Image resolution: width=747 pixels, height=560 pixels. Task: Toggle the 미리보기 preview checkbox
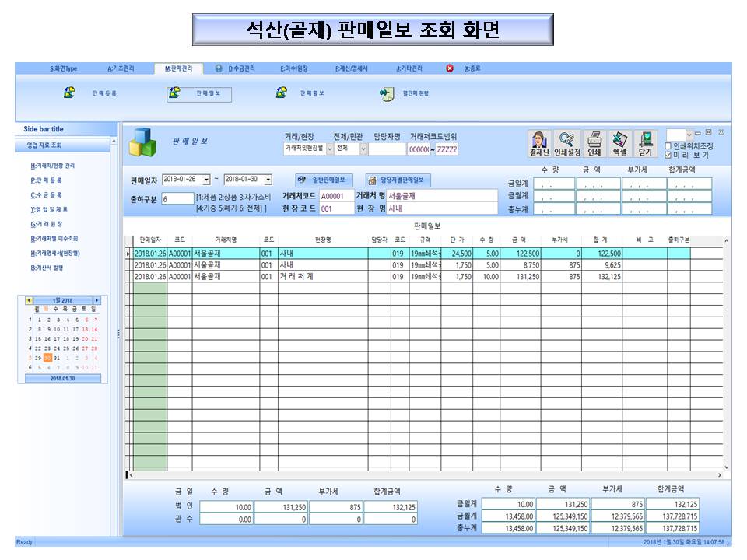pyautogui.click(x=668, y=155)
